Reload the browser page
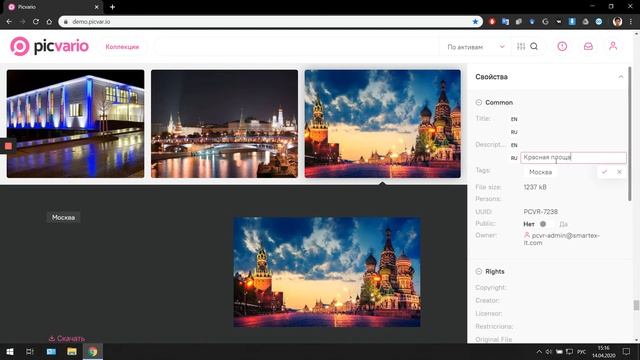 (36, 22)
